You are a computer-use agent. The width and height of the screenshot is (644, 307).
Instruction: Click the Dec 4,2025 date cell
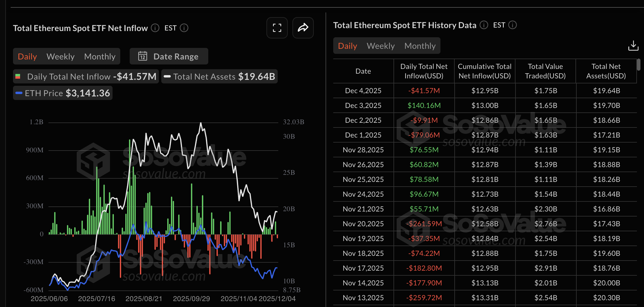click(x=363, y=91)
